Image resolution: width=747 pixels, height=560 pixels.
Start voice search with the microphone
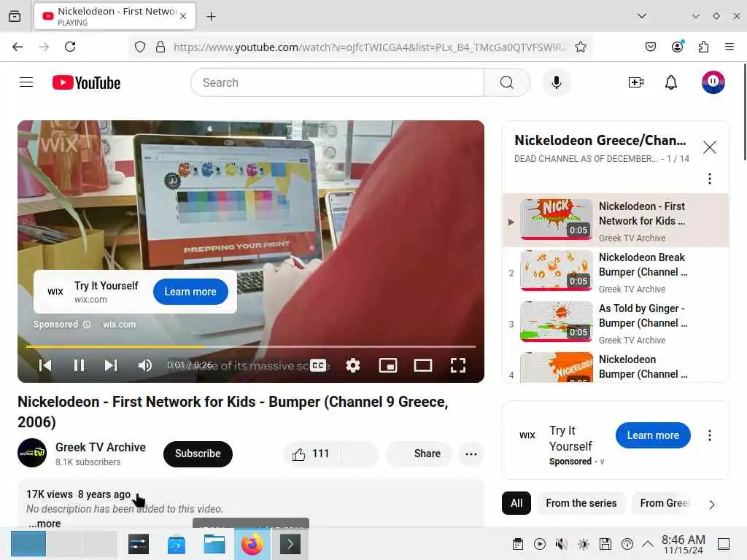click(x=556, y=82)
